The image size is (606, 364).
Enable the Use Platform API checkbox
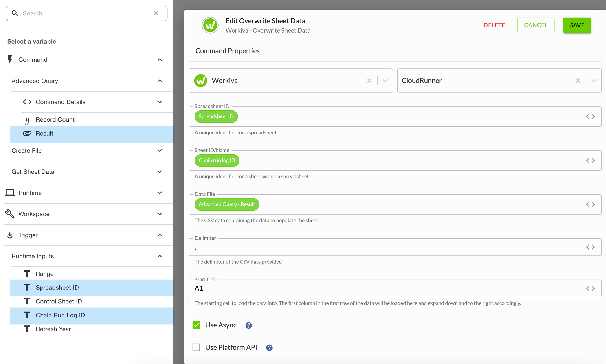click(196, 347)
